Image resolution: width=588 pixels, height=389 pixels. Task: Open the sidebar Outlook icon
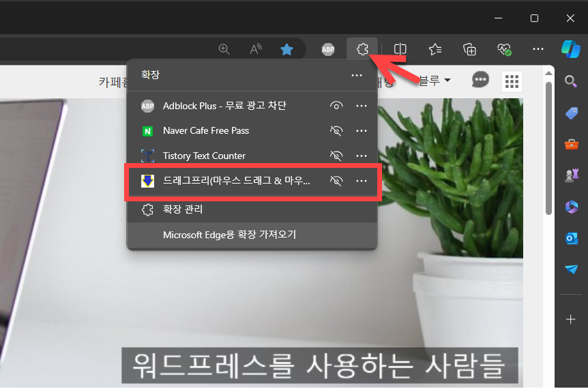pos(572,238)
